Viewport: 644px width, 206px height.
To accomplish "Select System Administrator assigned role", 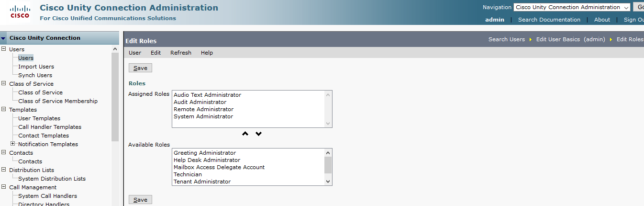I will (x=203, y=116).
